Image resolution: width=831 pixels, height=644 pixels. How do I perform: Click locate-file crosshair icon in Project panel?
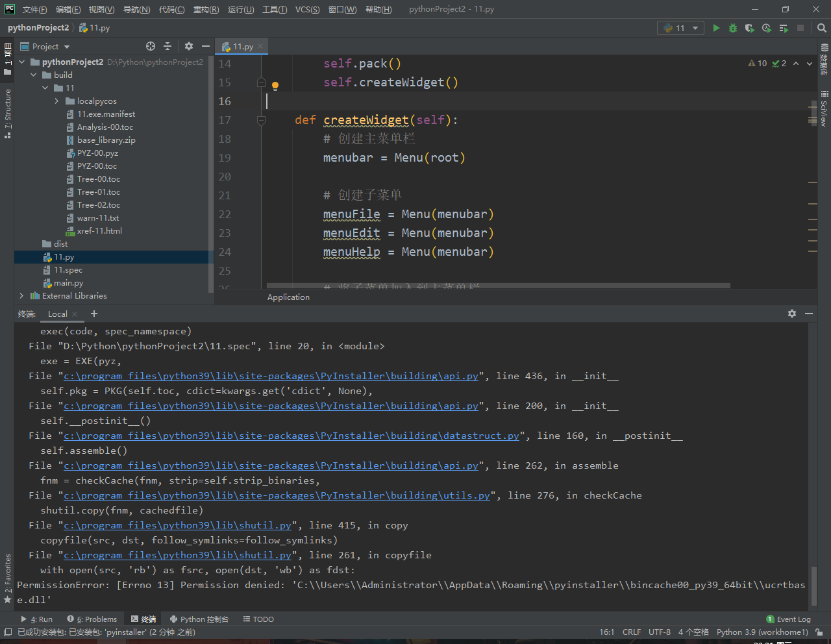pos(151,46)
